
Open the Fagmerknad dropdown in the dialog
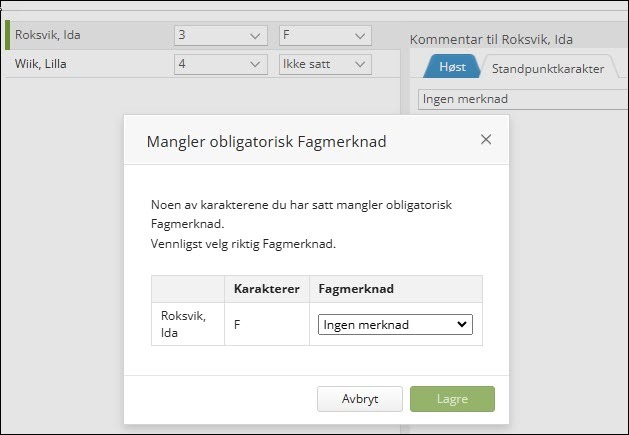pyautogui.click(x=395, y=324)
